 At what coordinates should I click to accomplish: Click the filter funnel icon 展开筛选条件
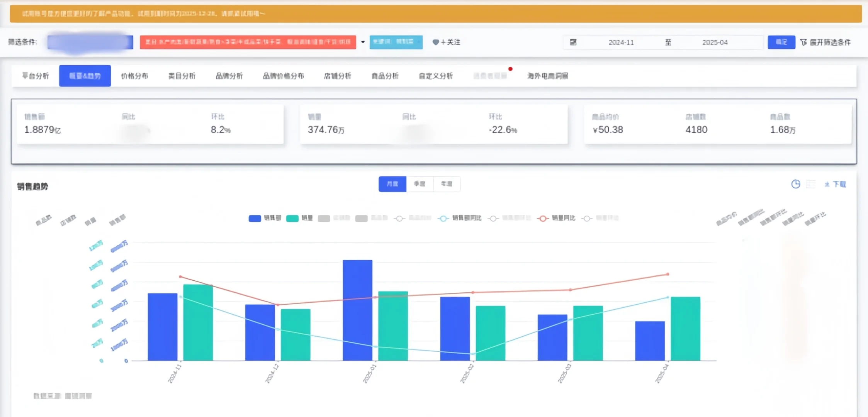click(803, 42)
